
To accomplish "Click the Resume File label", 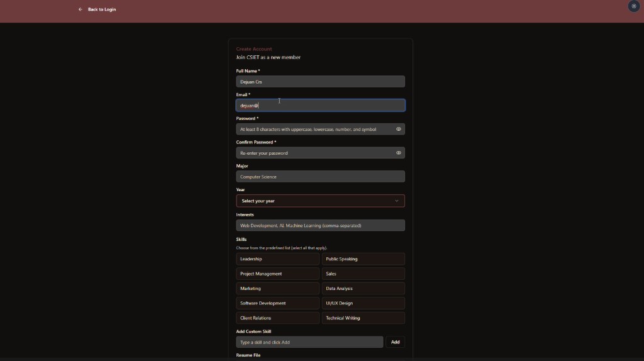I will coord(248,355).
